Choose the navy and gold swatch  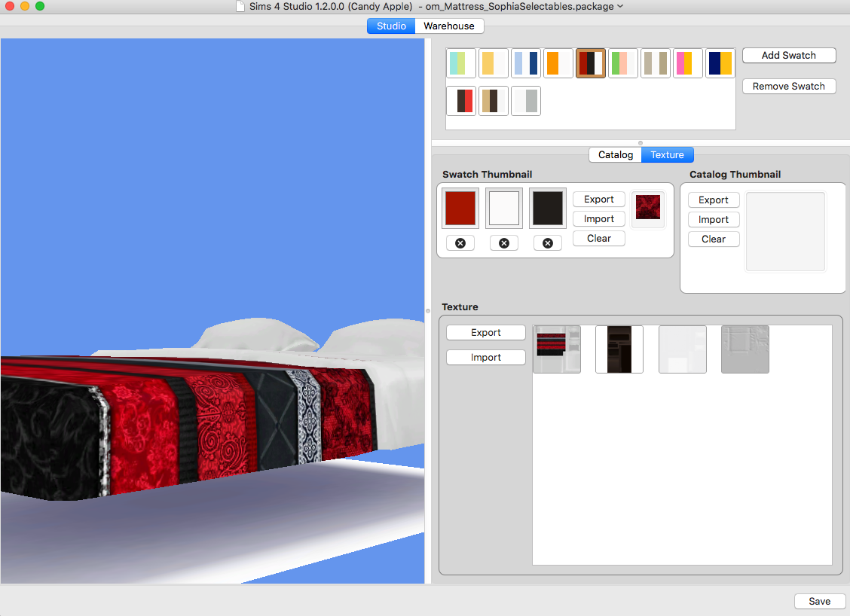click(x=720, y=63)
